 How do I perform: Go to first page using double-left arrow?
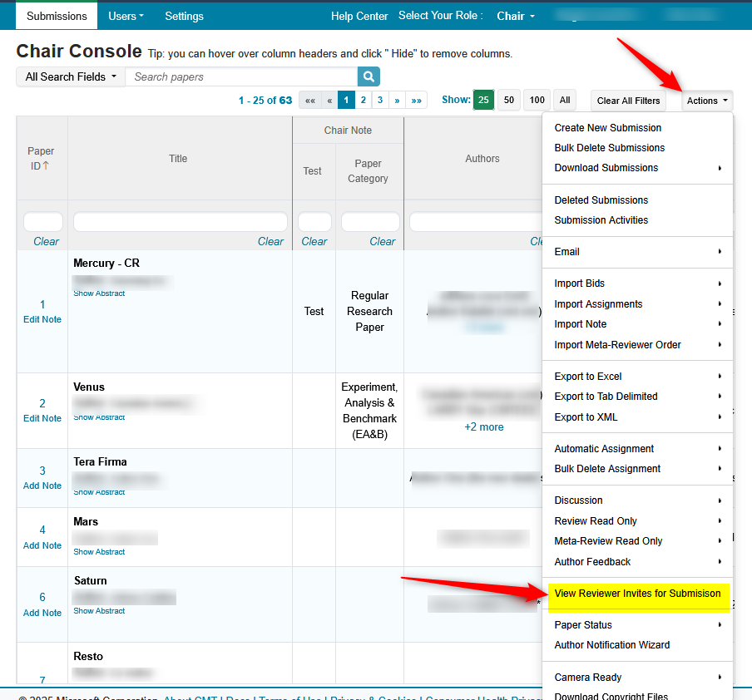[x=309, y=101]
